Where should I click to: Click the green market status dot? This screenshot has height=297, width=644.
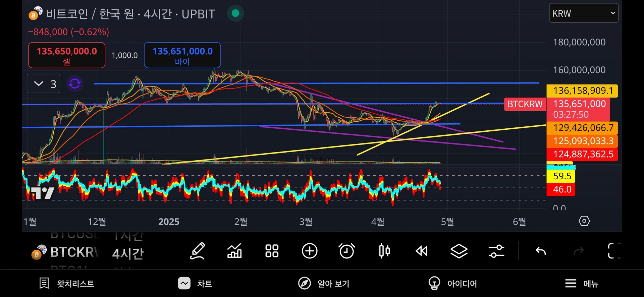click(x=235, y=13)
